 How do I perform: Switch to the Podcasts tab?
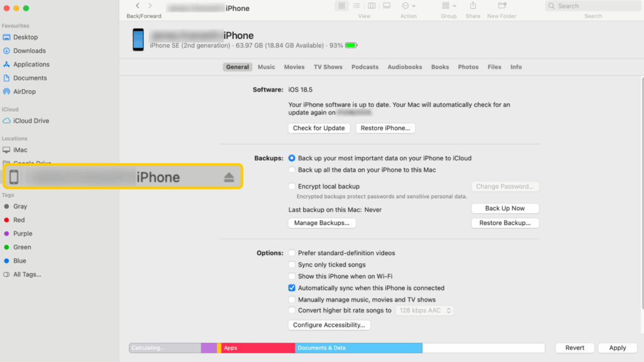coord(365,67)
